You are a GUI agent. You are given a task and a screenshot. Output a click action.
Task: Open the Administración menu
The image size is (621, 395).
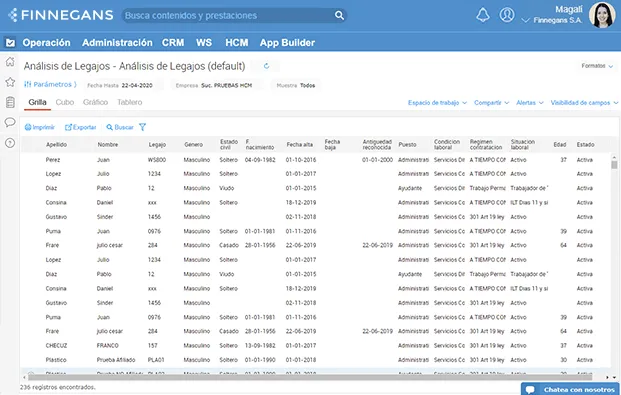pyautogui.click(x=117, y=43)
